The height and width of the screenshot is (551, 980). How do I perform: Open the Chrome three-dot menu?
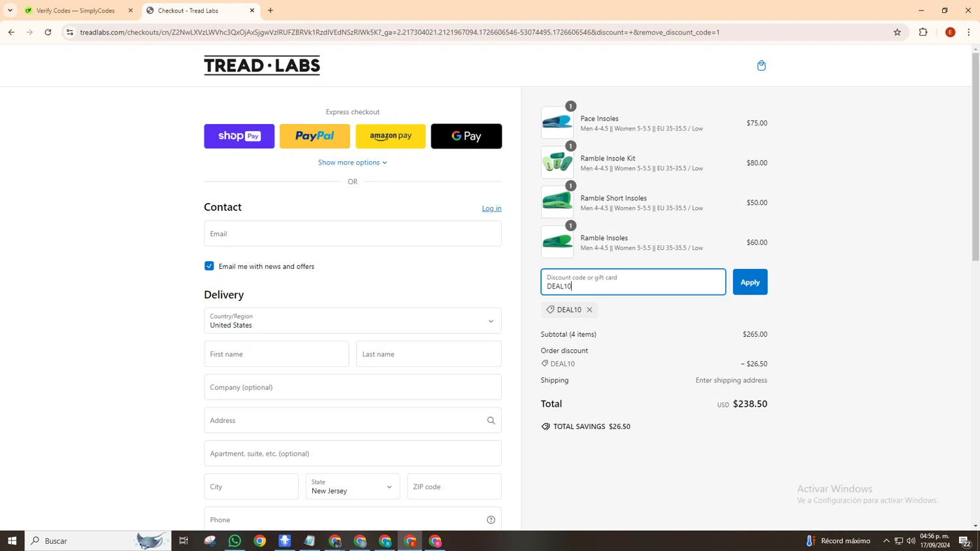(968, 32)
